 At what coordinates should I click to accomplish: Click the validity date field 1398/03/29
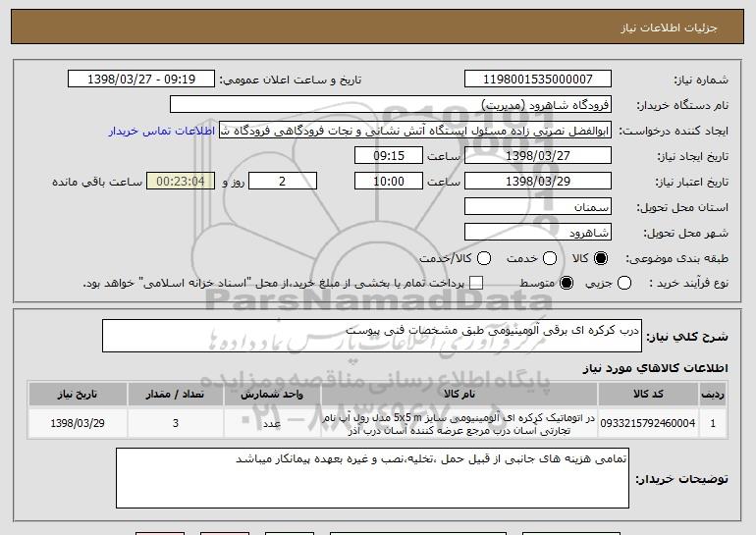coord(538,182)
